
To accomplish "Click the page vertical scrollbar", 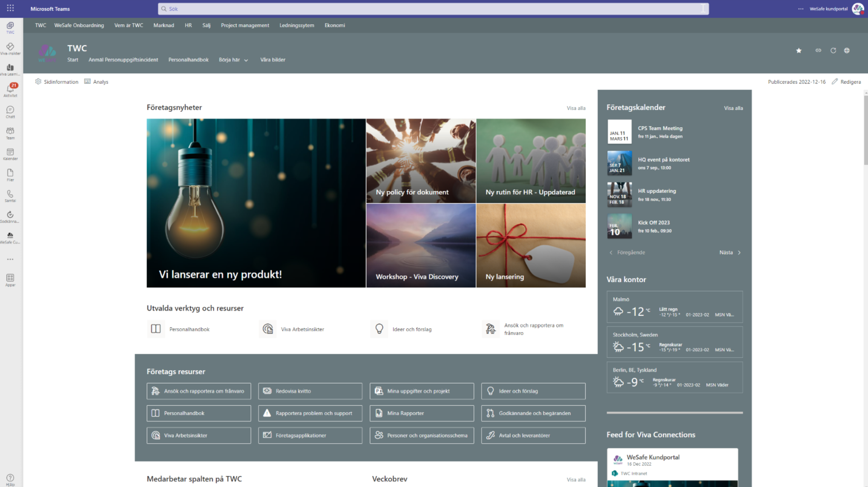I will click(x=865, y=130).
